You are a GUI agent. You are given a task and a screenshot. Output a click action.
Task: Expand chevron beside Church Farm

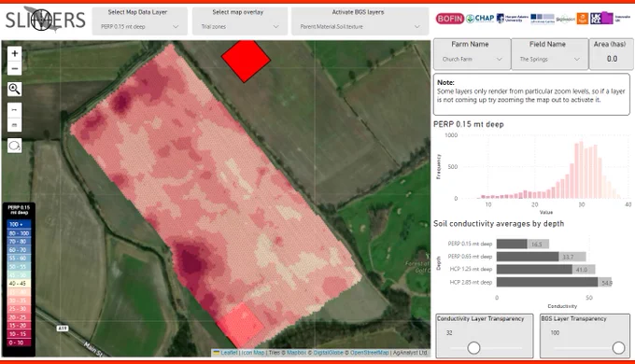click(x=500, y=59)
